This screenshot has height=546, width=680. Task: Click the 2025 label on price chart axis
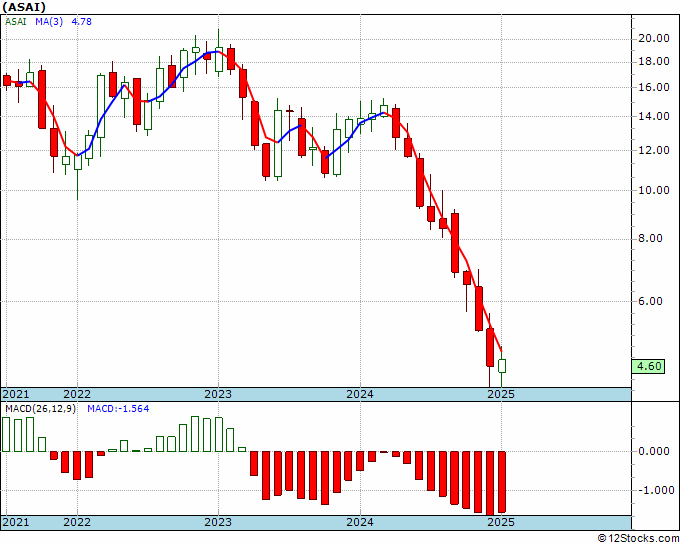point(501,394)
